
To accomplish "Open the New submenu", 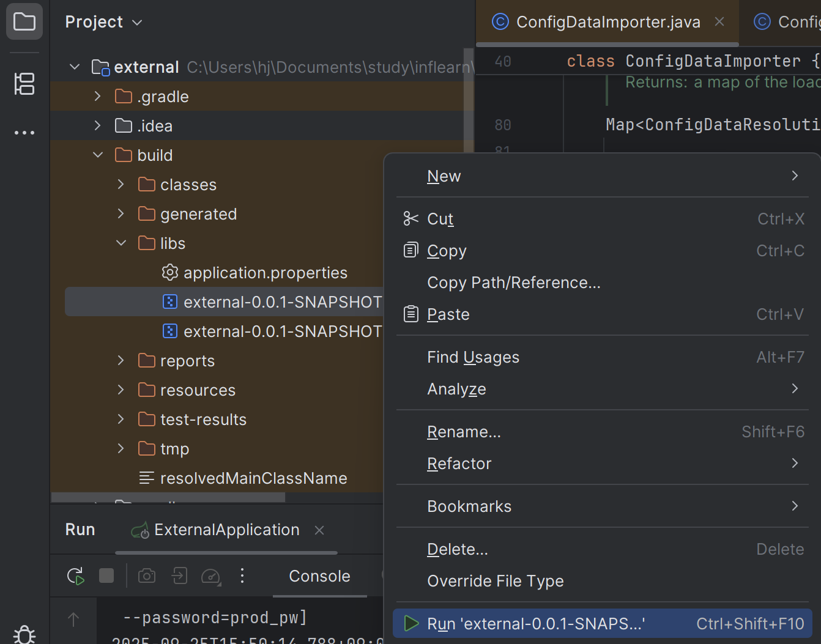I will 602,176.
